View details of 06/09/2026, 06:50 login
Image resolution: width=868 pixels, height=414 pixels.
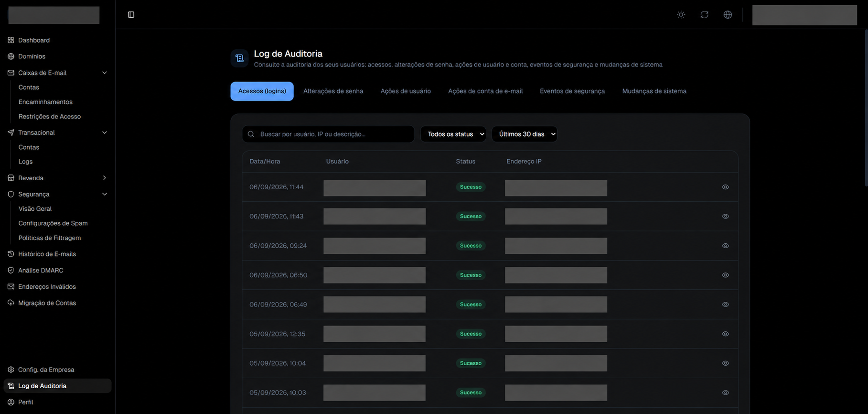pyautogui.click(x=725, y=275)
